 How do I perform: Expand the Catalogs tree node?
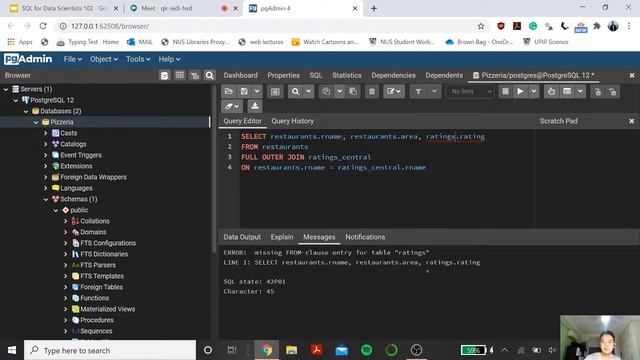click(46, 144)
